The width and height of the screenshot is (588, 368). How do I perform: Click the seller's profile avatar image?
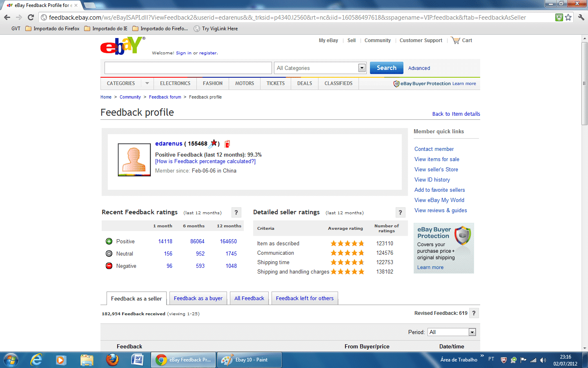pyautogui.click(x=134, y=160)
